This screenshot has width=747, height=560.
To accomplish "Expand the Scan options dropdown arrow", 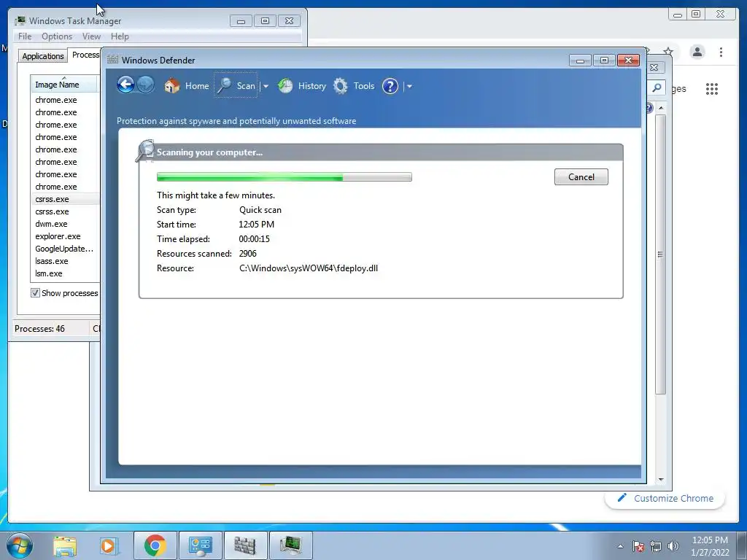I will pos(266,86).
